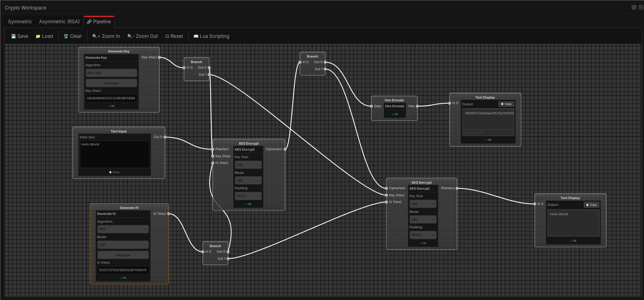Click the Plaintext output pin of AES Decrypt
This screenshot has height=300, width=644.
click(457, 188)
